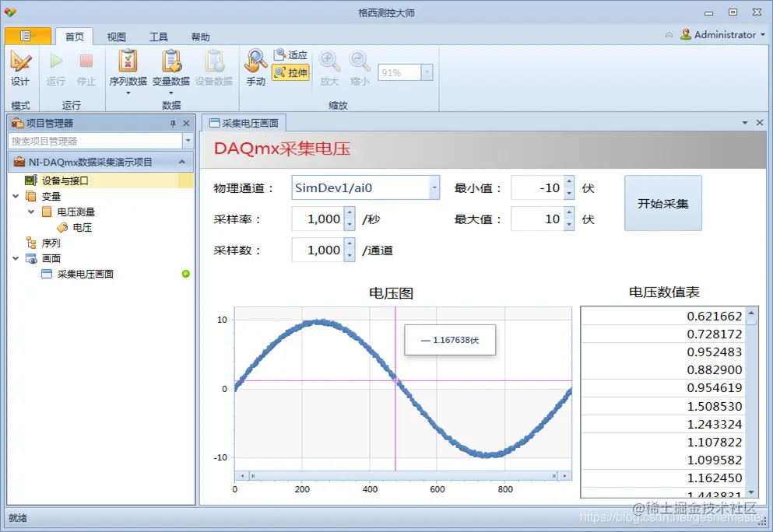Decrease the 采样数 value
The height and width of the screenshot is (532, 773).
click(350, 256)
